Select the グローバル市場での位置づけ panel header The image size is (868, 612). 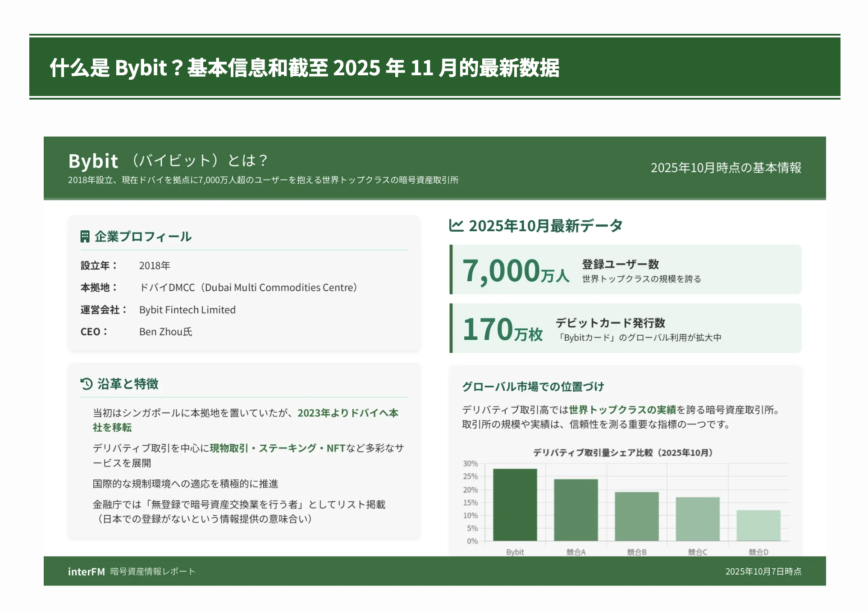[534, 387]
